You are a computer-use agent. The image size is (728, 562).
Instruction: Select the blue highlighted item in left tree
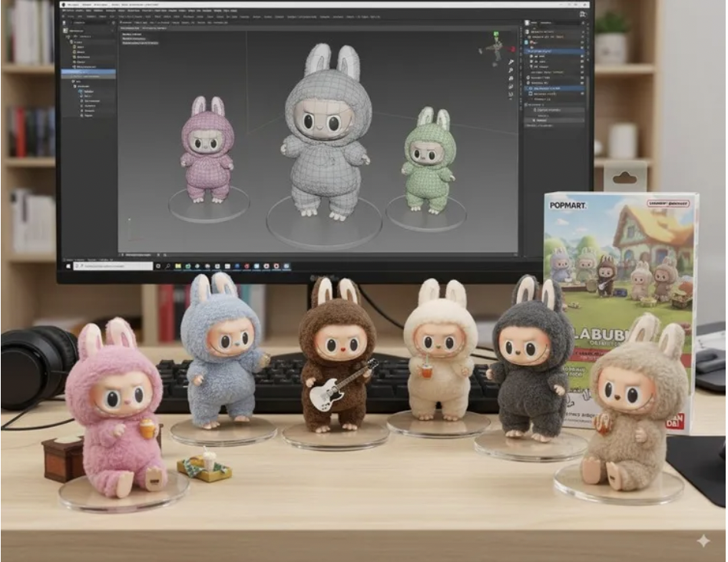[88, 72]
